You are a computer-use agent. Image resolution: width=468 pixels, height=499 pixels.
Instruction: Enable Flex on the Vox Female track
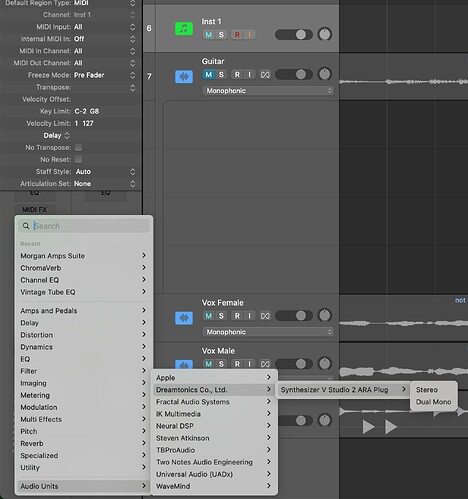click(x=265, y=316)
